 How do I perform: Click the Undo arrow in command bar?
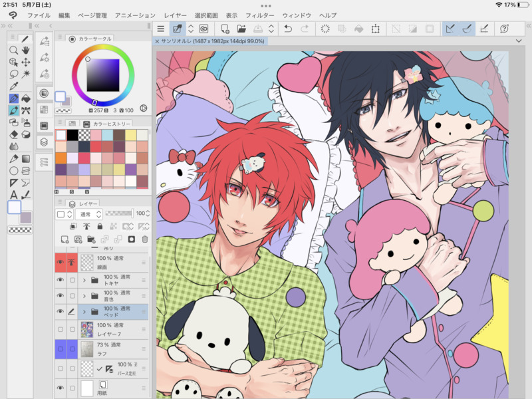click(288, 29)
